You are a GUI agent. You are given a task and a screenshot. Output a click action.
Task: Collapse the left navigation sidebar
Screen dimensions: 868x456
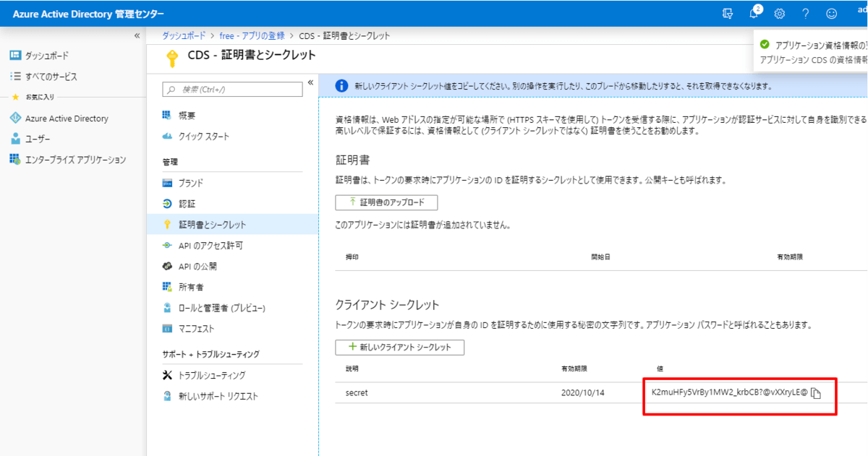137,35
